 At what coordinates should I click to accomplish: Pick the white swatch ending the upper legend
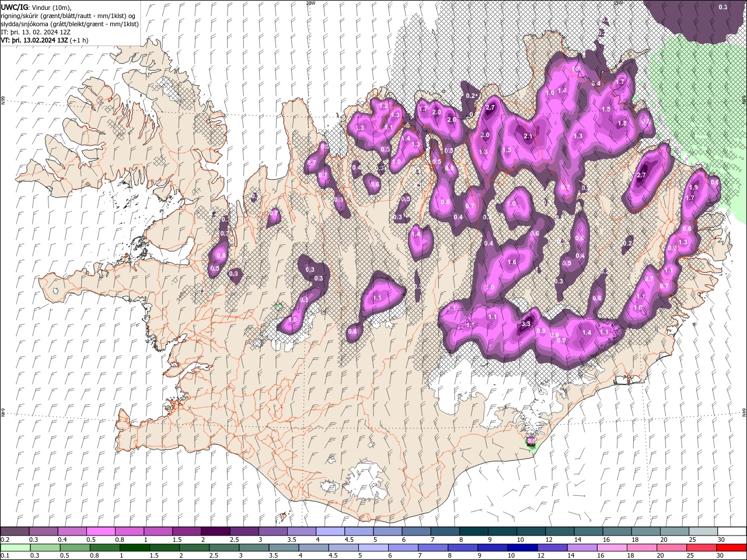(x=732, y=531)
